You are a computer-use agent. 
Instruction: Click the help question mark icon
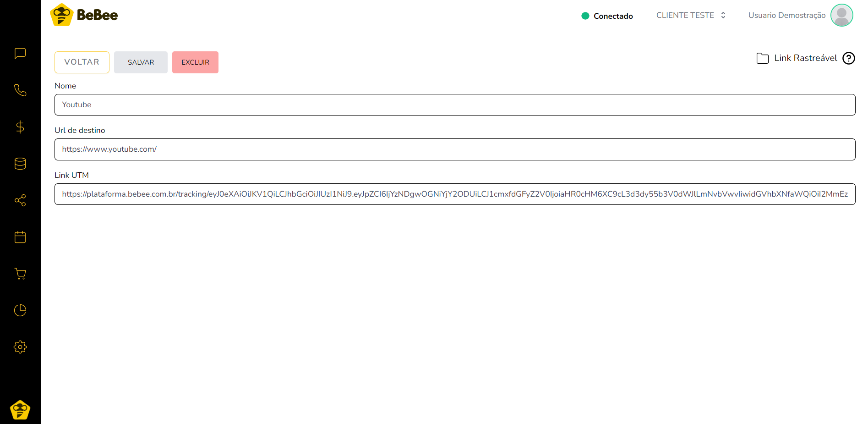(848, 58)
